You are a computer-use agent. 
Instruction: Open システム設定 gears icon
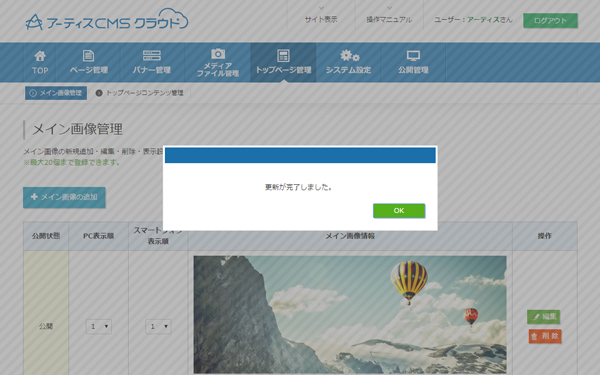pyautogui.click(x=349, y=56)
